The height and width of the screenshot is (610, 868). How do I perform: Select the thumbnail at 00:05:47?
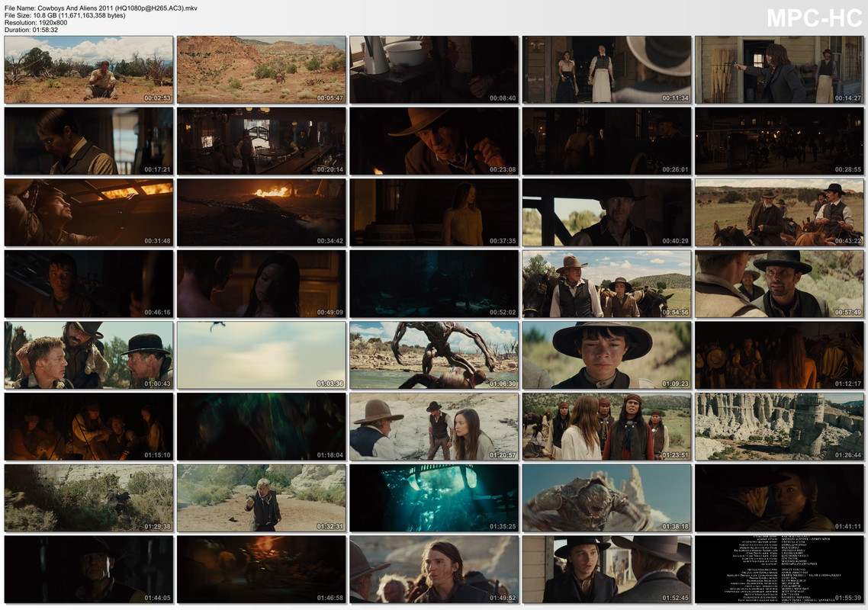point(262,69)
